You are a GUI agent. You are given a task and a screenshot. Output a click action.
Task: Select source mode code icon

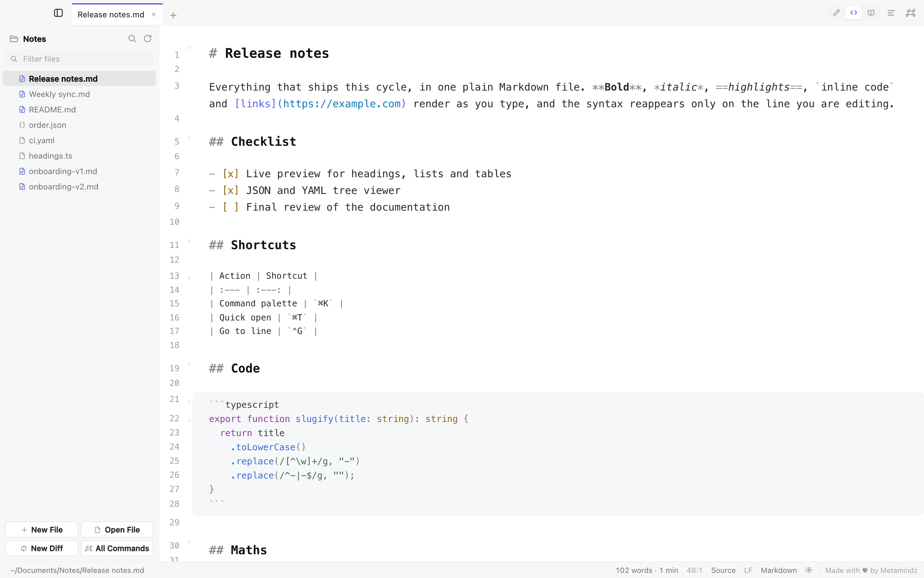click(x=854, y=13)
